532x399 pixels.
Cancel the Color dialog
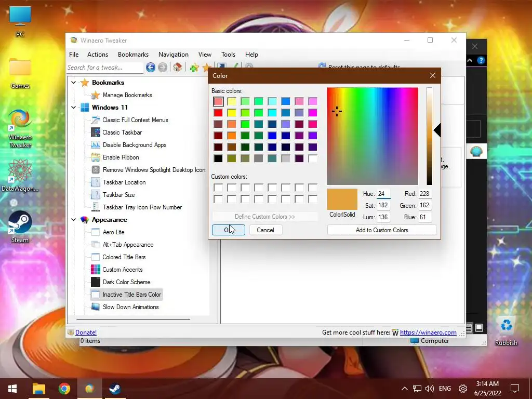(265, 230)
